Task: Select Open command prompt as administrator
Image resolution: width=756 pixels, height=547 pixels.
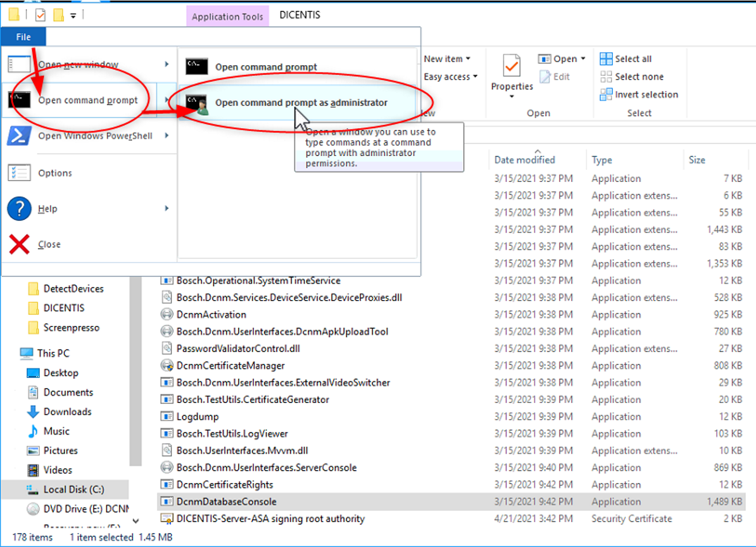Action: [x=297, y=102]
